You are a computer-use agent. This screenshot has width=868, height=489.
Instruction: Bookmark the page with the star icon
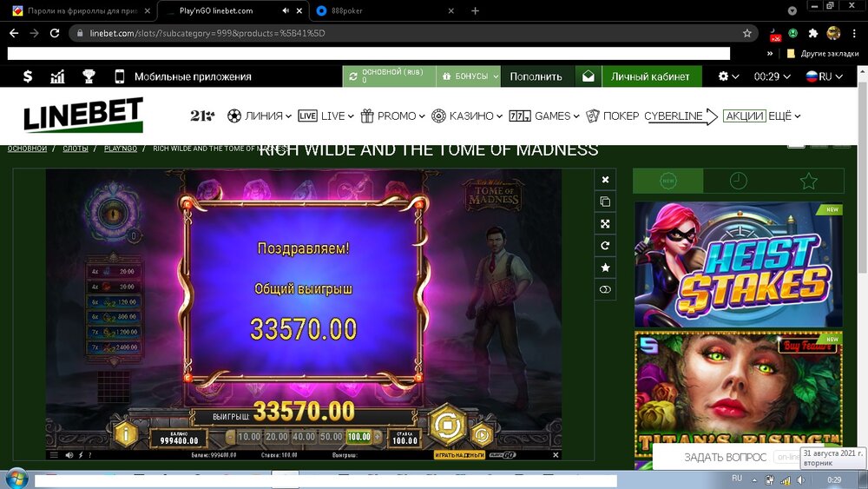point(746,33)
